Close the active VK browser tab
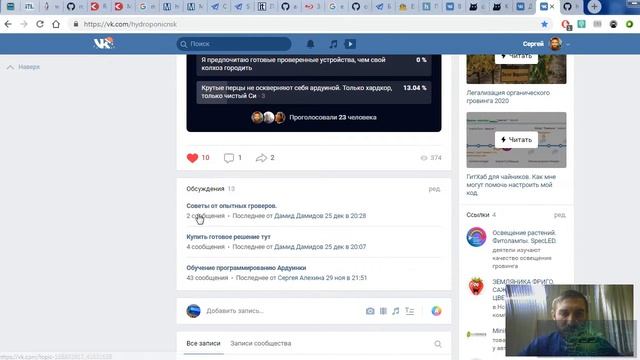This screenshot has width=640, height=360. tap(552, 7)
